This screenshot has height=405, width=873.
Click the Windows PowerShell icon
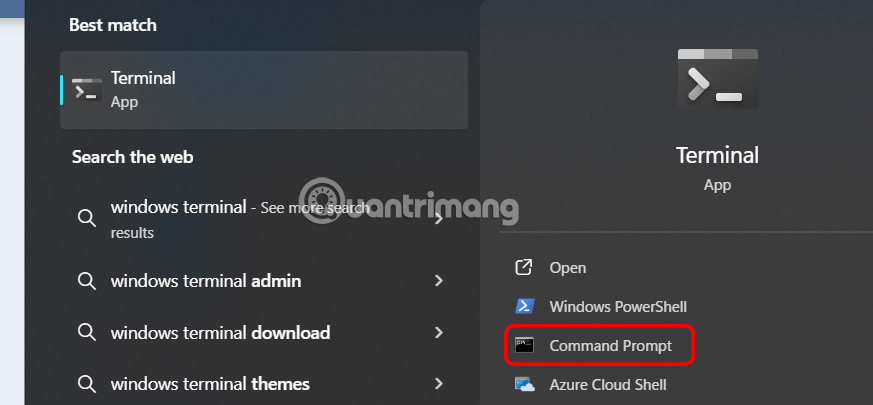(x=524, y=306)
